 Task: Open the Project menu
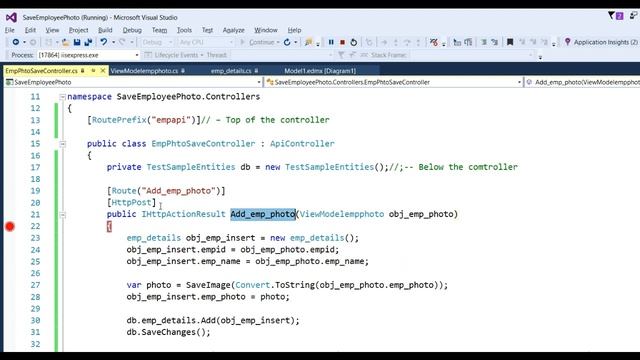78,30
